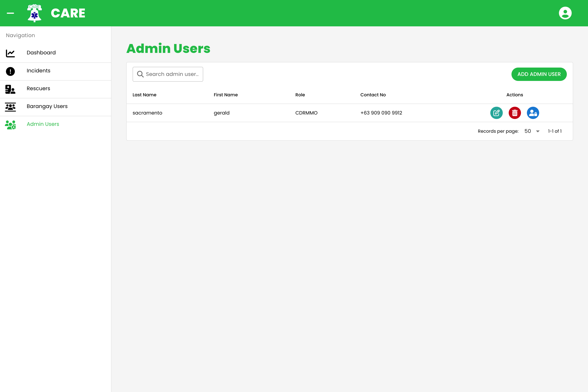Click the blue user-lock action icon
This screenshot has height=392, width=588.
[x=533, y=113]
